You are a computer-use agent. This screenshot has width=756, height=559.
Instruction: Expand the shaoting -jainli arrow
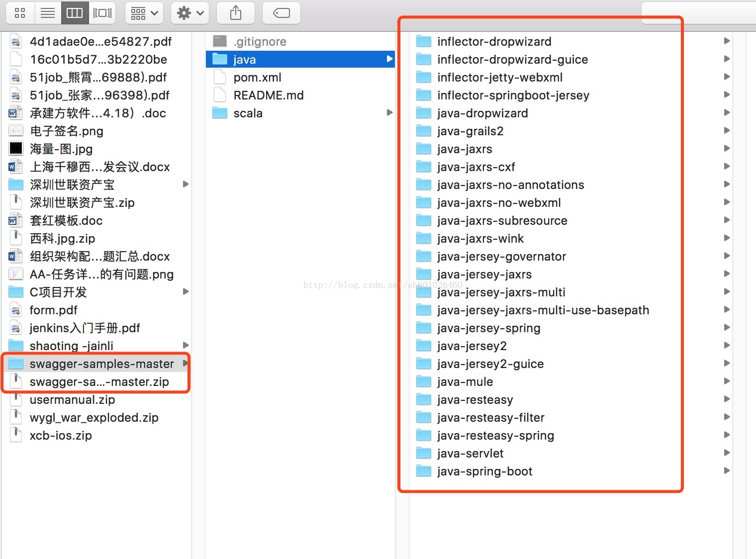(186, 345)
